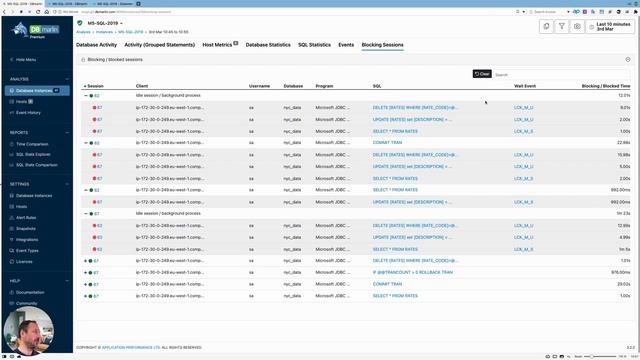Viewport: 640px width, 360px height.
Task: Open the IF @@TRANCOUNT > 0 ROLLBACK TRAN SQL link
Action: pyautogui.click(x=413, y=272)
